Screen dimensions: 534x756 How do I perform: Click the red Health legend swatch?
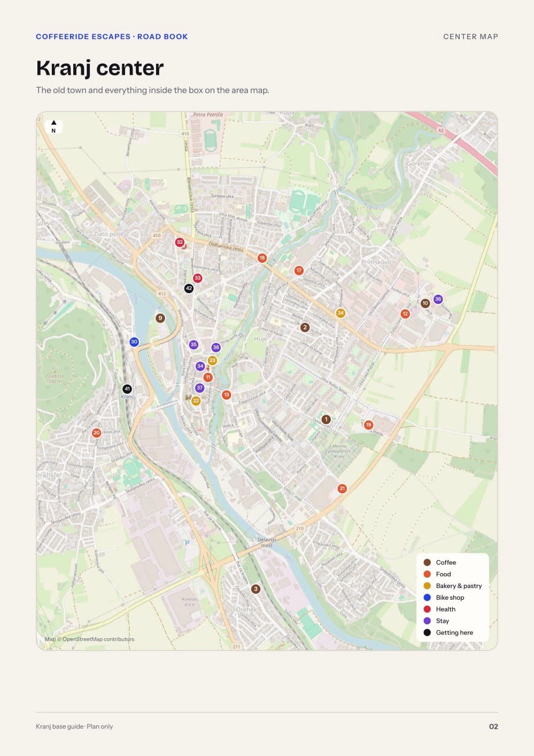tap(427, 609)
